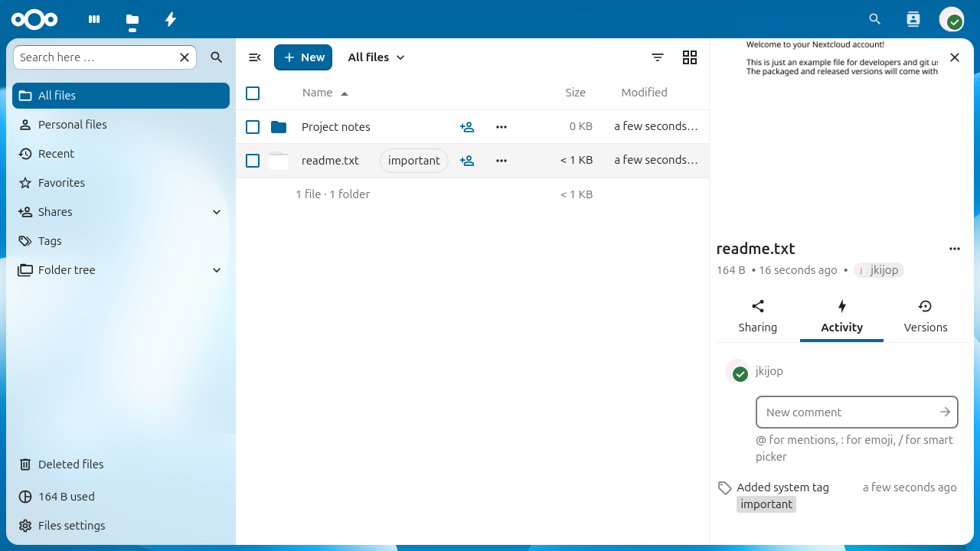The width and height of the screenshot is (980, 551).
Task: Check the select all files checkbox
Action: (x=253, y=93)
